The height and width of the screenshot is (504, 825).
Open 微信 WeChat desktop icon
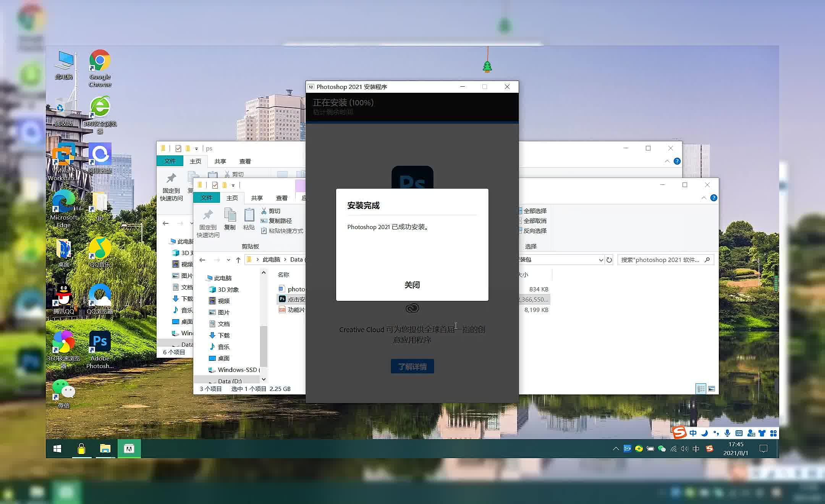[63, 394]
